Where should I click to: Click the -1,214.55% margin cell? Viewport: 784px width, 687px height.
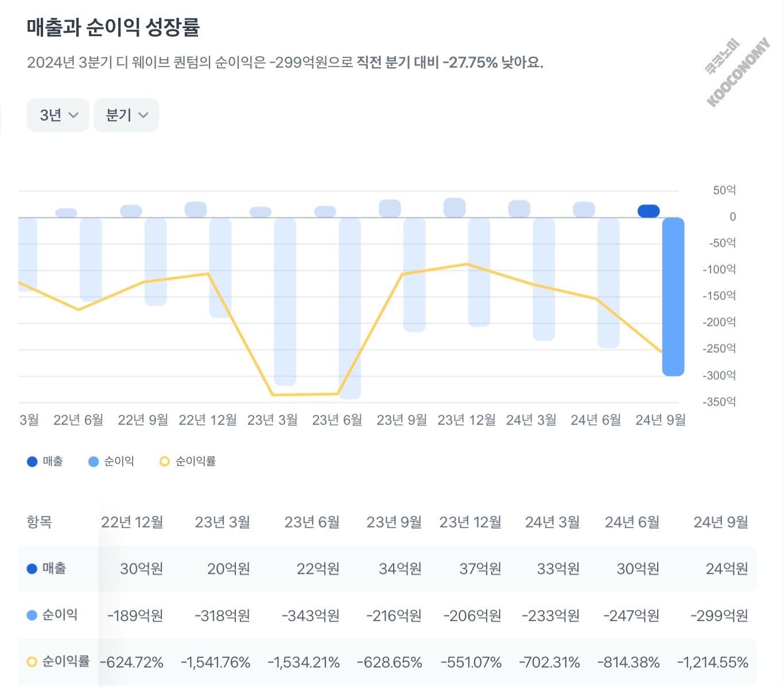tap(712, 663)
